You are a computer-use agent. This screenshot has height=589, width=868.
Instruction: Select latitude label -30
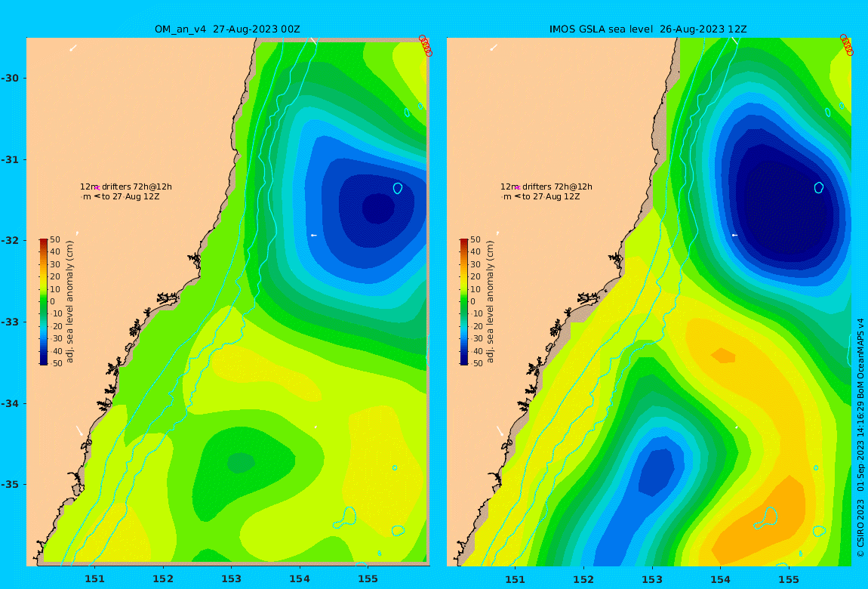point(10,78)
